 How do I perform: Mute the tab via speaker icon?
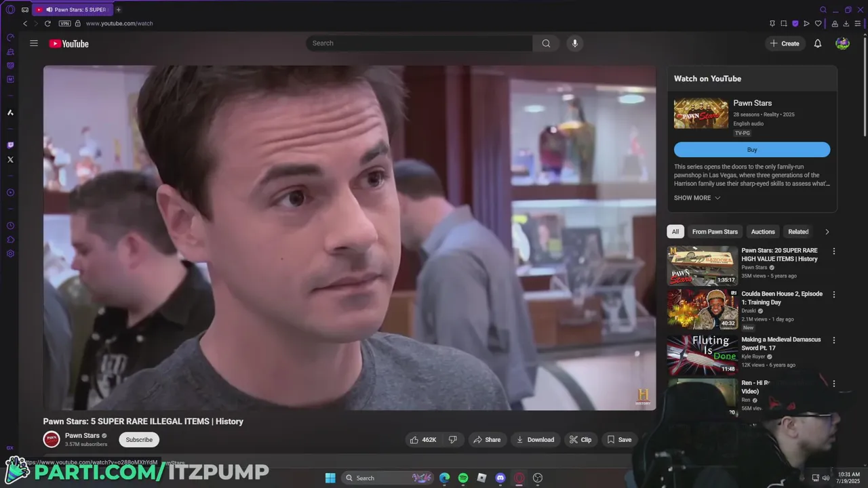pyautogui.click(x=49, y=9)
